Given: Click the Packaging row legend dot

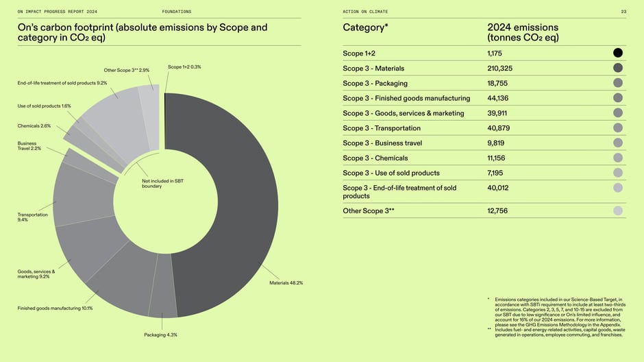Looking at the screenshot, I should (618, 82).
